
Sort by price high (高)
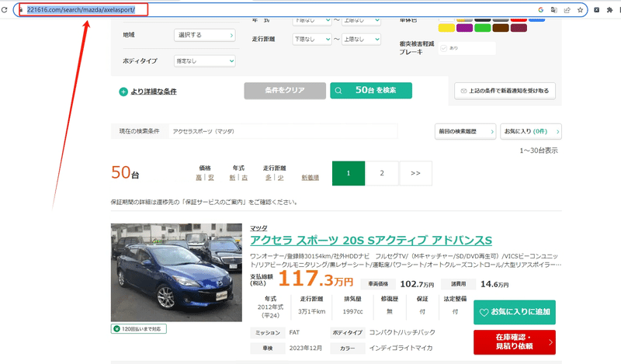coord(199,178)
